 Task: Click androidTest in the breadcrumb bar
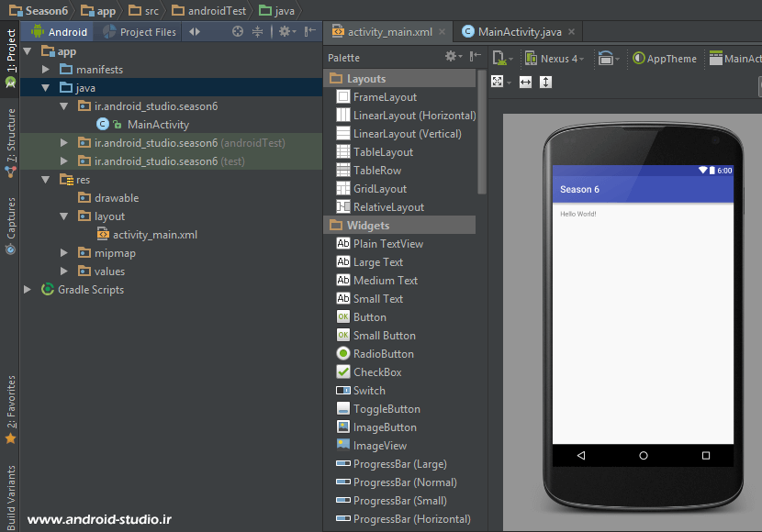[209, 11]
